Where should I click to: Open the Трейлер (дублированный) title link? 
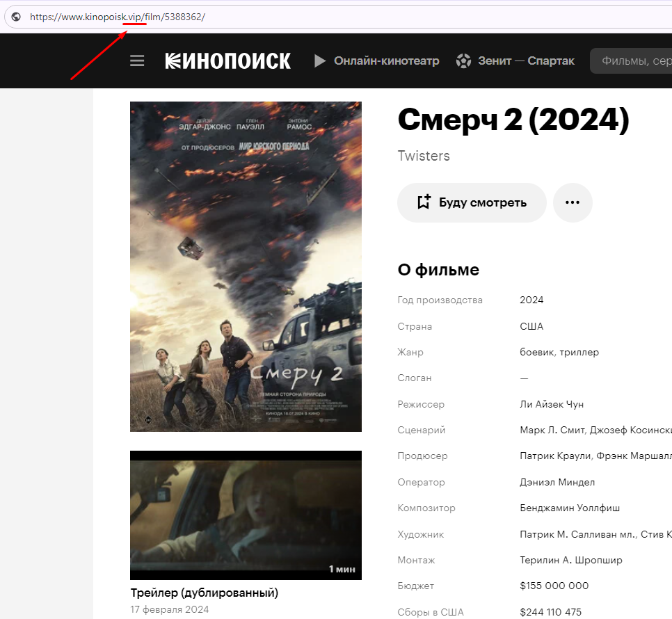(205, 593)
